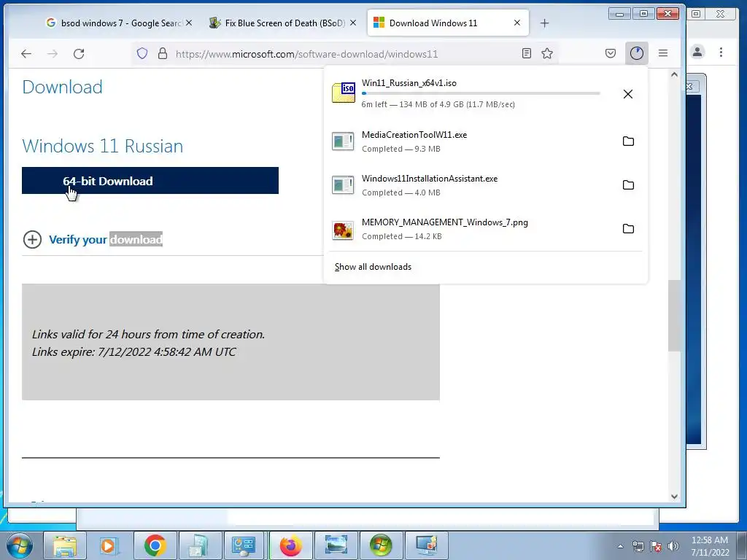
Task: Open Show all downloads link
Action: coord(373,267)
